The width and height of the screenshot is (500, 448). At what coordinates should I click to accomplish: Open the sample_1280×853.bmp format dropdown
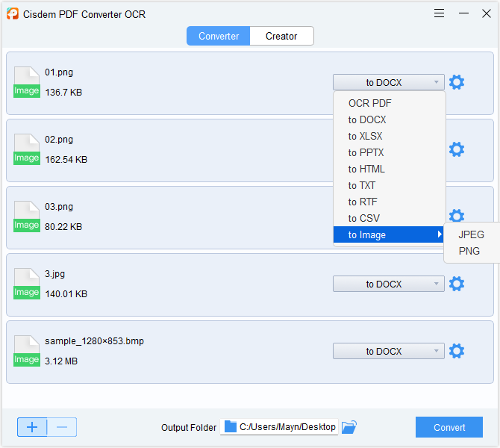pos(388,351)
